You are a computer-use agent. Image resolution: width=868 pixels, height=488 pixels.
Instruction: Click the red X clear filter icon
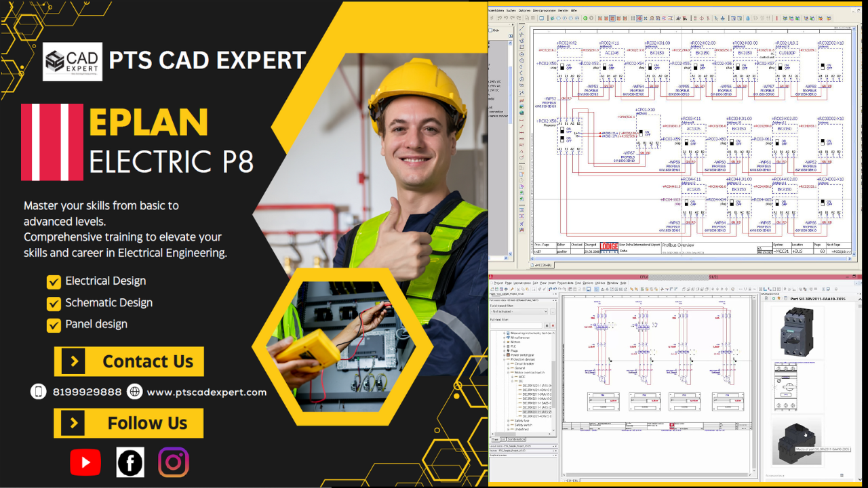coord(553,325)
